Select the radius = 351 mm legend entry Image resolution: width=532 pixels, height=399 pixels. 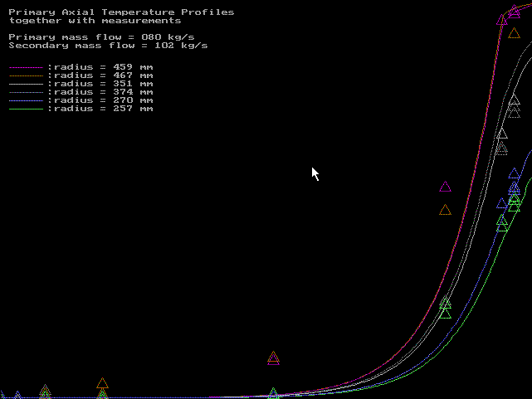pyautogui.click(x=100, y=84)
